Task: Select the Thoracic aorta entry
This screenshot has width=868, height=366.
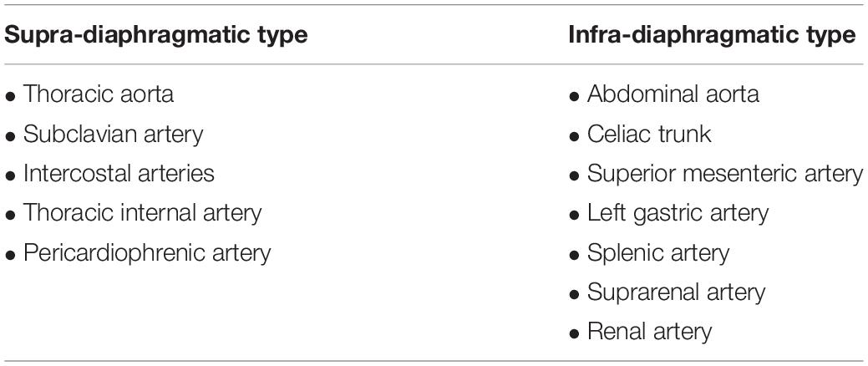Action: coord(98,94)
